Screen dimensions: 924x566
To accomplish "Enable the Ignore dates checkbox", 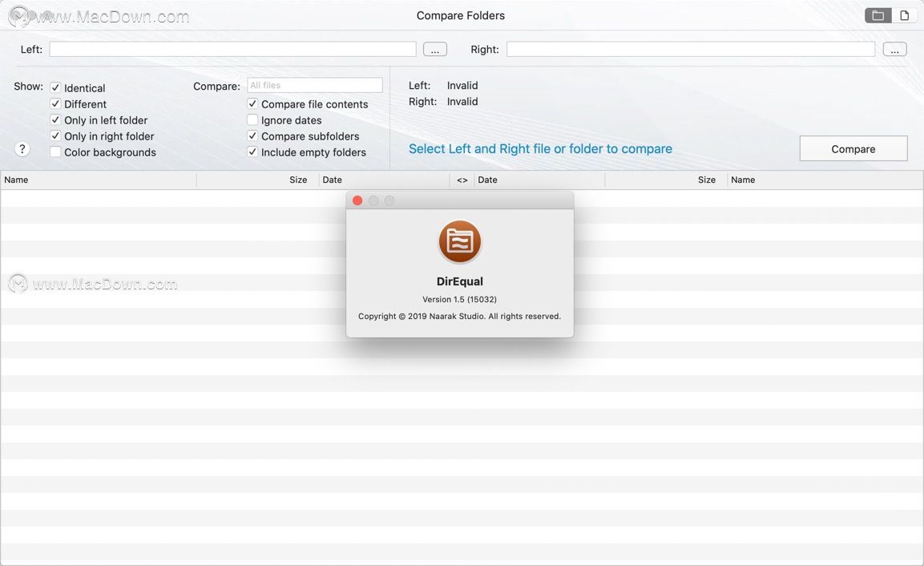I will pyautogui.click(x=252, y=119).
